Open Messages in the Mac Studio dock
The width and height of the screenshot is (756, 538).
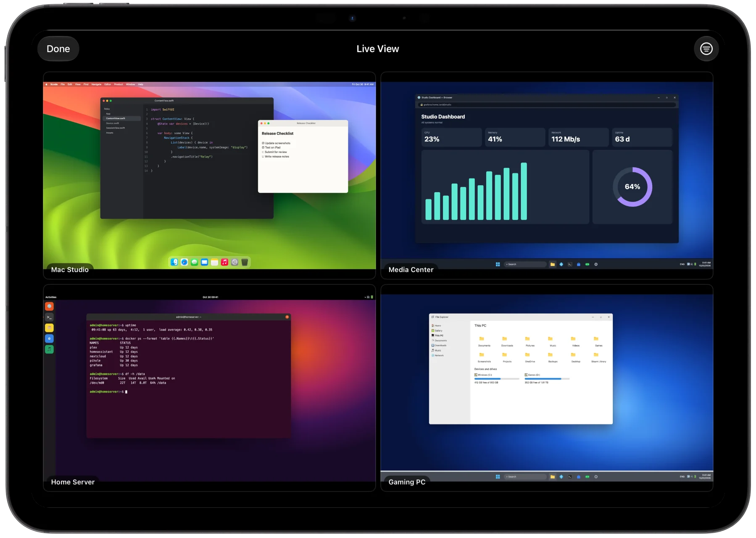click(x=194, y=262)
